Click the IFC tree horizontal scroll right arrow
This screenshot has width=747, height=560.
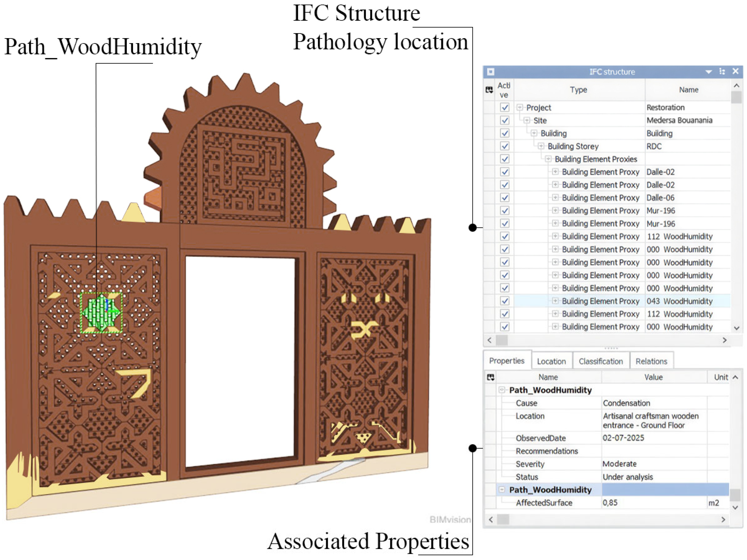pos(724,340)
